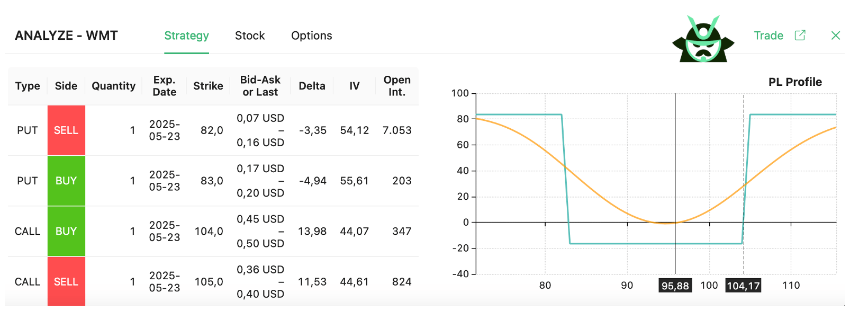Image resolution: width=868 pixels, height=319 pixels.
Task: Toggle the SELL side of the 105,0 call
Action: [x=66, y=281]
